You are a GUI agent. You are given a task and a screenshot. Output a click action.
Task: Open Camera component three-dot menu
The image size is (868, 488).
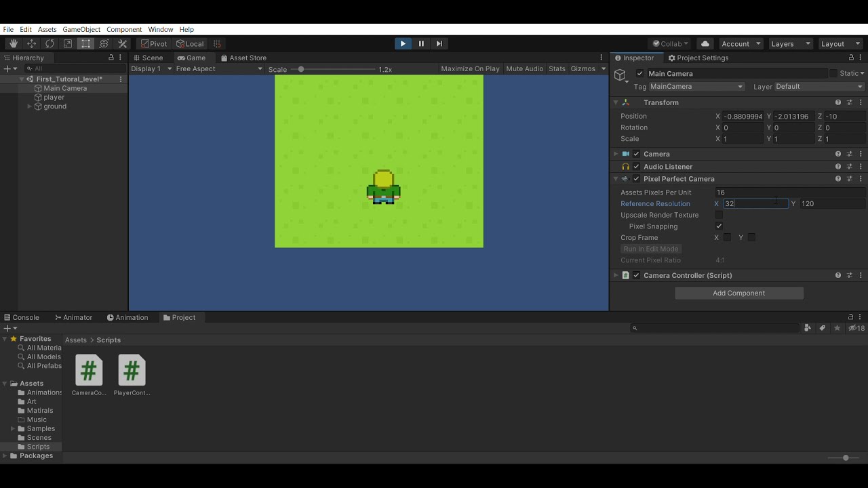[x=861, y=154]
